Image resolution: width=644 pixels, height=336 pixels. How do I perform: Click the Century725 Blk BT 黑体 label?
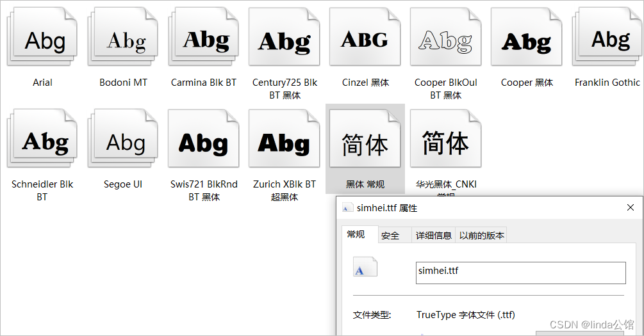coord(285,88)
